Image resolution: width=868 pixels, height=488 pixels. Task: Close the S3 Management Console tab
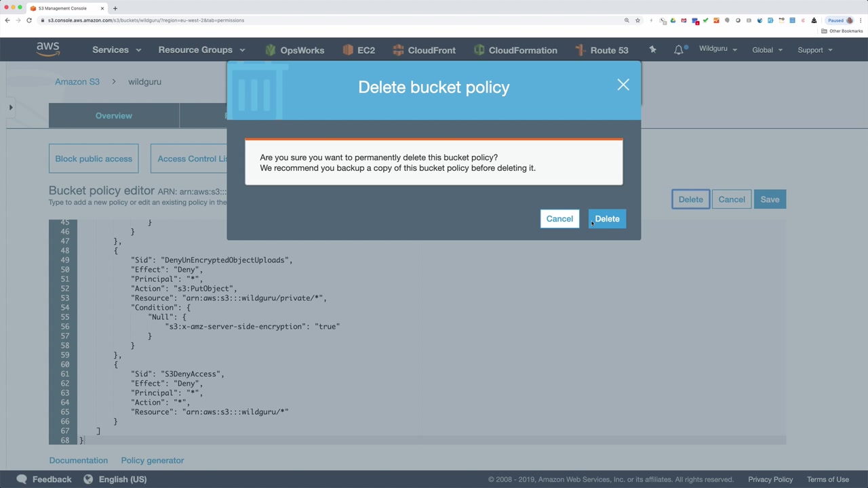[102, 8]
